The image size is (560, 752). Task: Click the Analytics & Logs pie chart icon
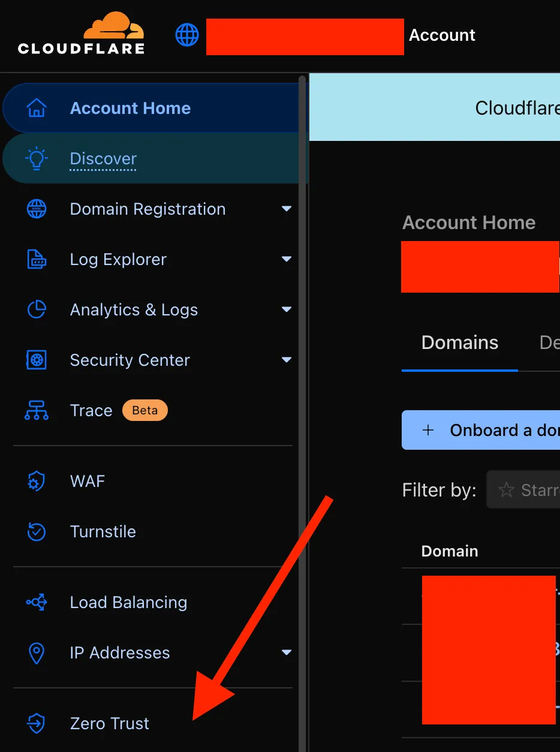pyautogui.click(x=37, y=309)
